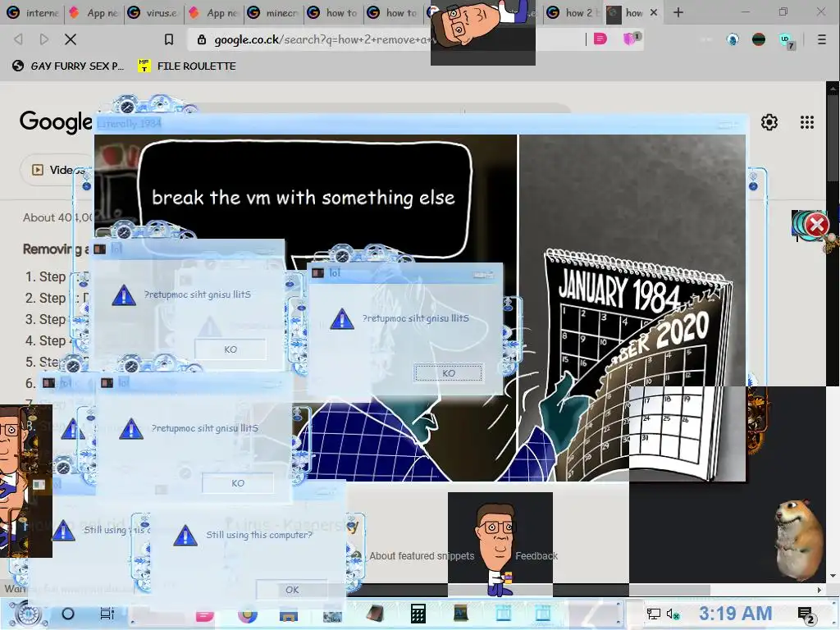Click the focused KO button in lol dialog
Screen dimensions: 840x630
(449, 373)
